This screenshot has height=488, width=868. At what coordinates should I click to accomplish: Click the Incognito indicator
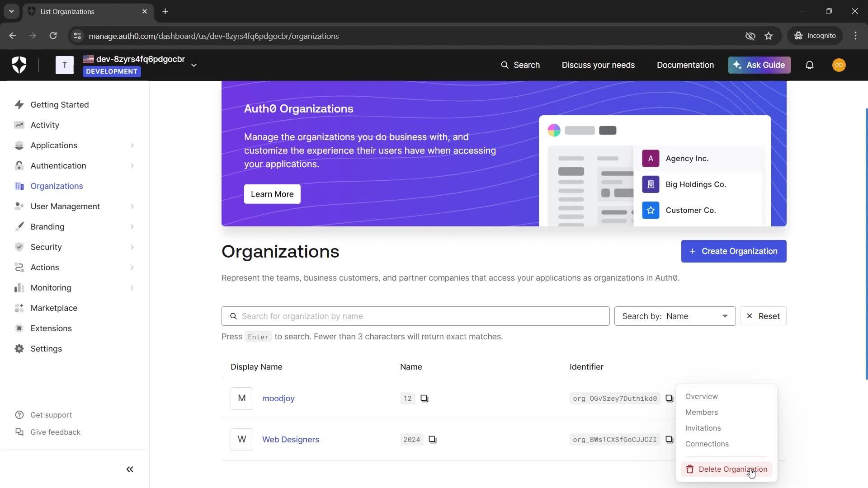click(x=815, y=36)
